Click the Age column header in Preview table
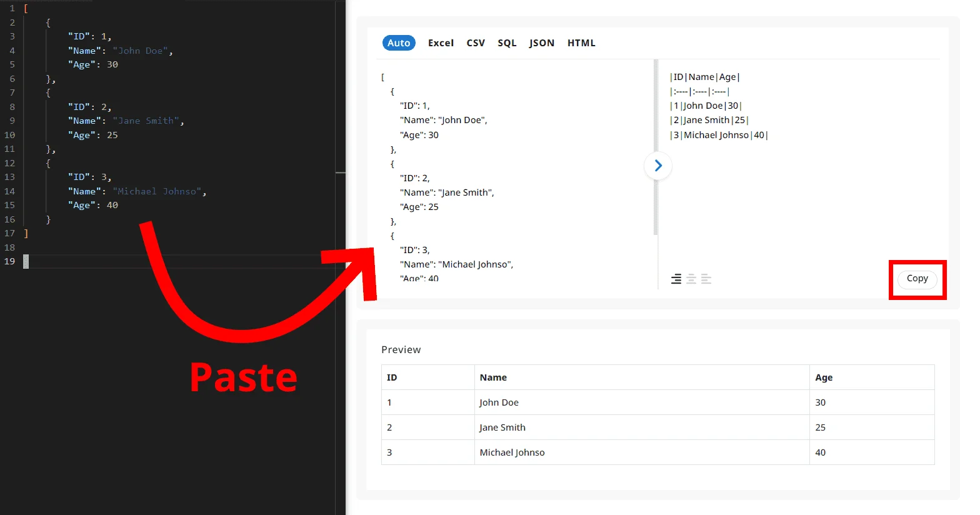Screen dimensions: 980x515 pos(872,377)
